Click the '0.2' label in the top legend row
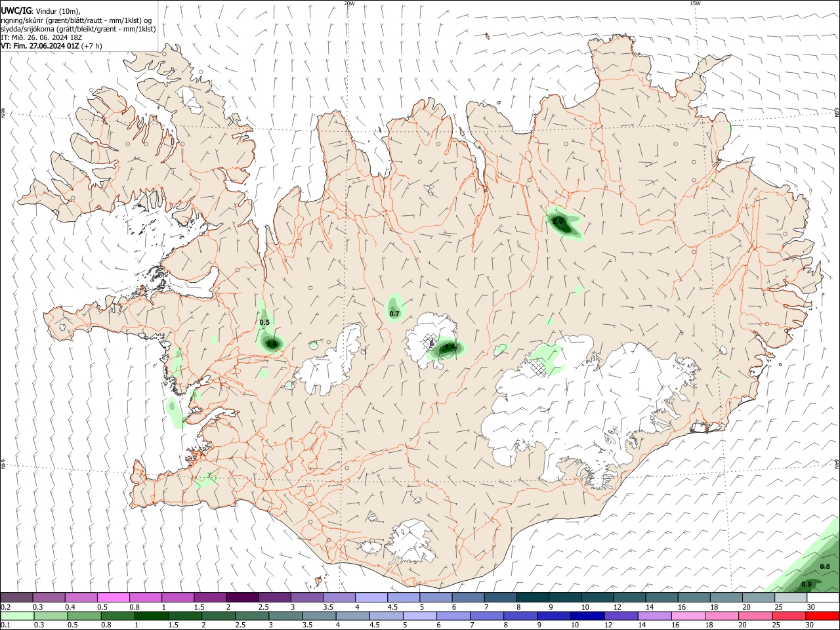The image size is (840, 630). [5, 607]
